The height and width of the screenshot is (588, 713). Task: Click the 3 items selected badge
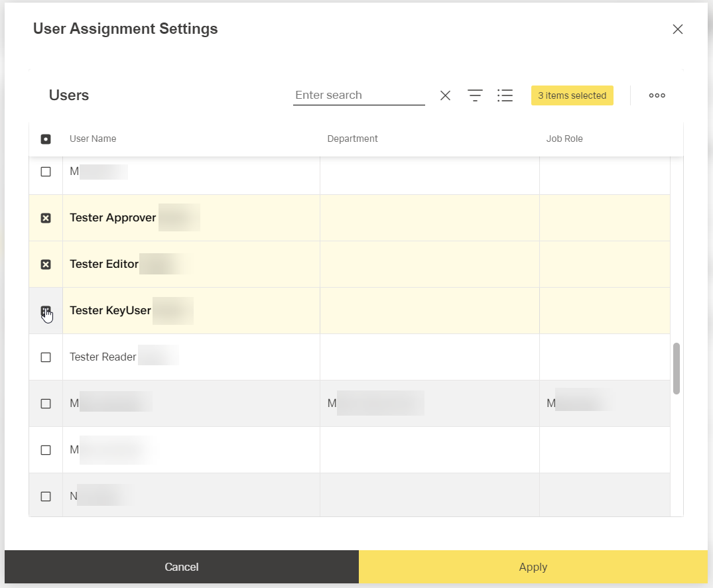pyautogui.click(x=572, y=95)
